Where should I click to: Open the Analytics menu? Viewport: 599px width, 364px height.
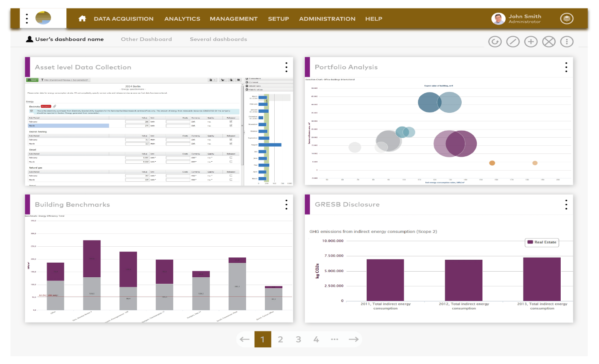[x=182, y=19]
